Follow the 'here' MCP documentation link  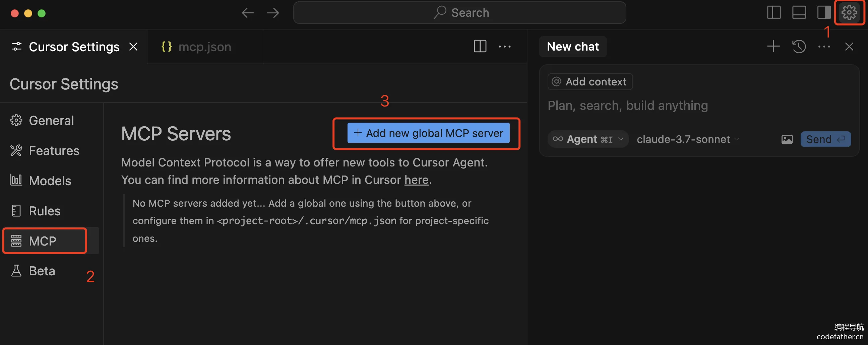click(417, 180)
